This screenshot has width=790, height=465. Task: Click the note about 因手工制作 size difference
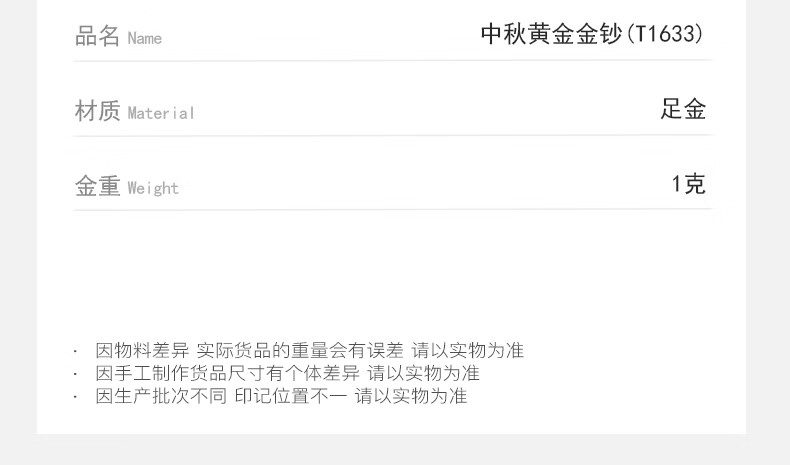287,373
